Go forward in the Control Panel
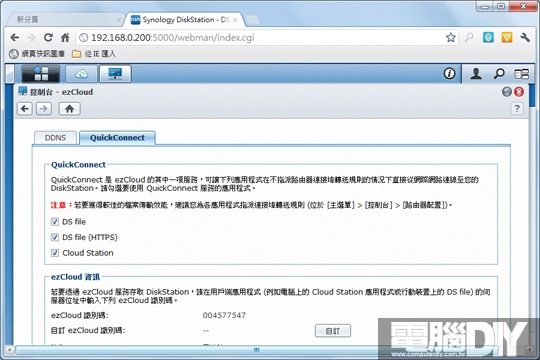The width and height of the screenshot is (540, 360). click(44, 109)
